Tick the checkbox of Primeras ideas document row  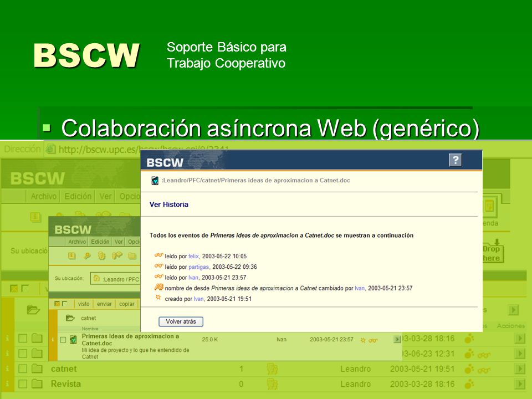tap(63, 340)
